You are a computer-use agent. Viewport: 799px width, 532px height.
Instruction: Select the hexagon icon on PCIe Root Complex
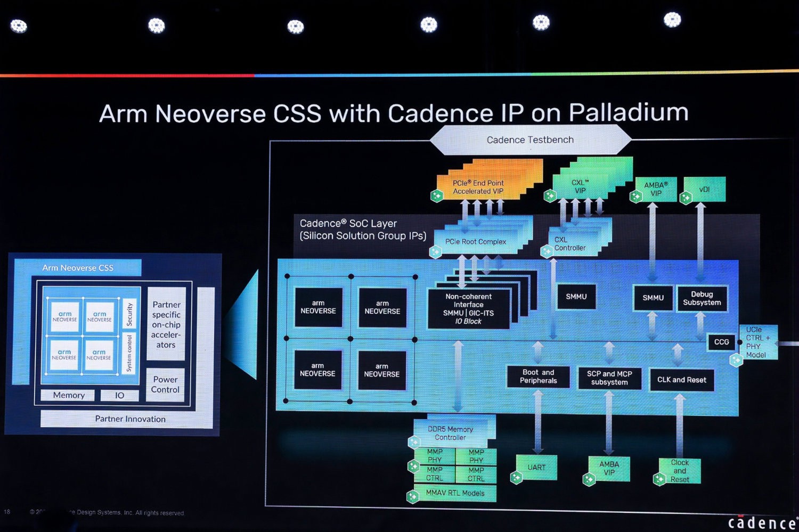436,251
